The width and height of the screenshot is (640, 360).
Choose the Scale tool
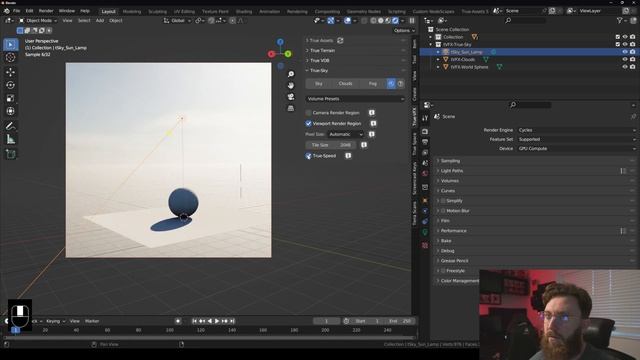click(x=11, y=98)
